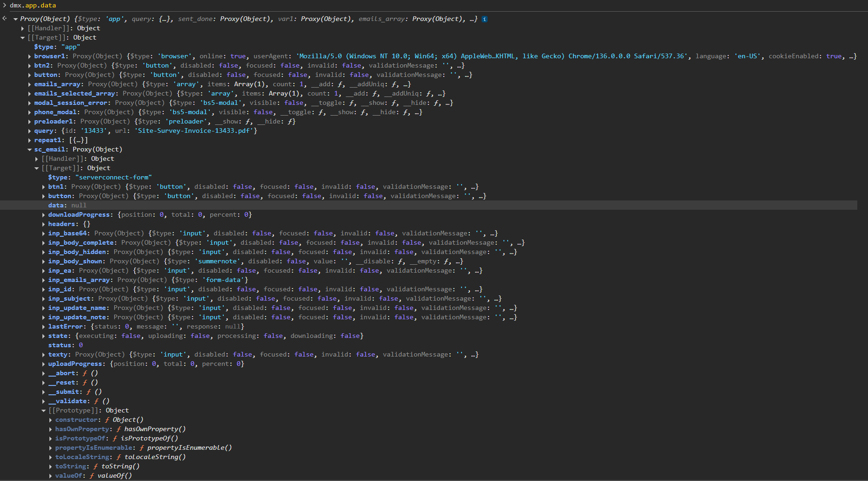
Task: Expand the phone_modal property
Action: pos(29,112)
